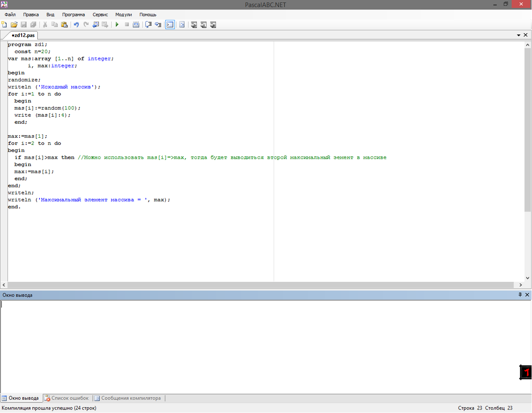532x413 pixels.
Task: Select the zd12.pas editor tab
Action: click(x=24, y=35)
